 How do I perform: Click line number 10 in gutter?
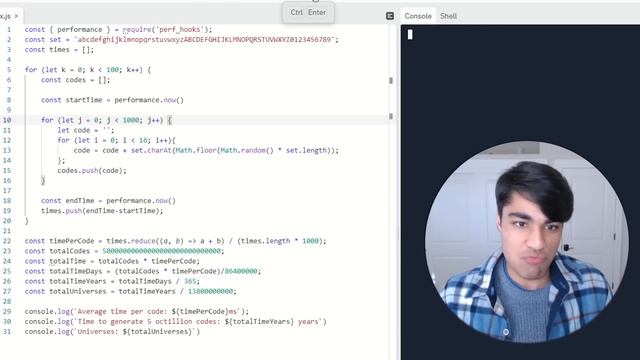[7, 120]
